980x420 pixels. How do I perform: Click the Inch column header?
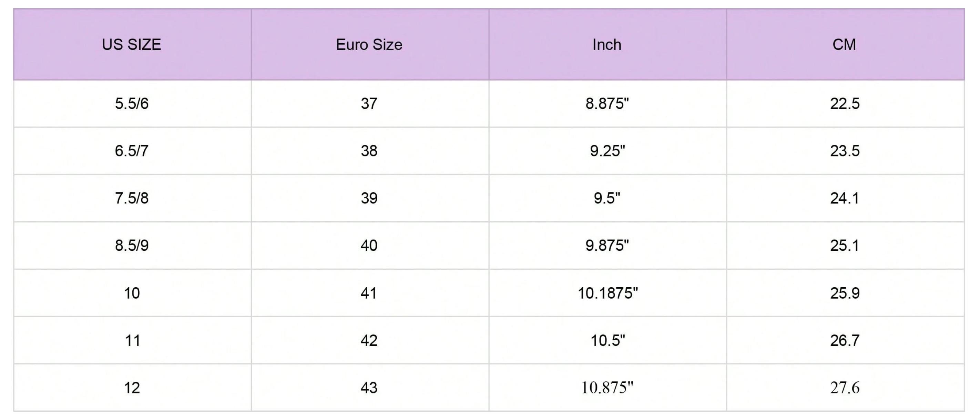click(x=607, y=44)
